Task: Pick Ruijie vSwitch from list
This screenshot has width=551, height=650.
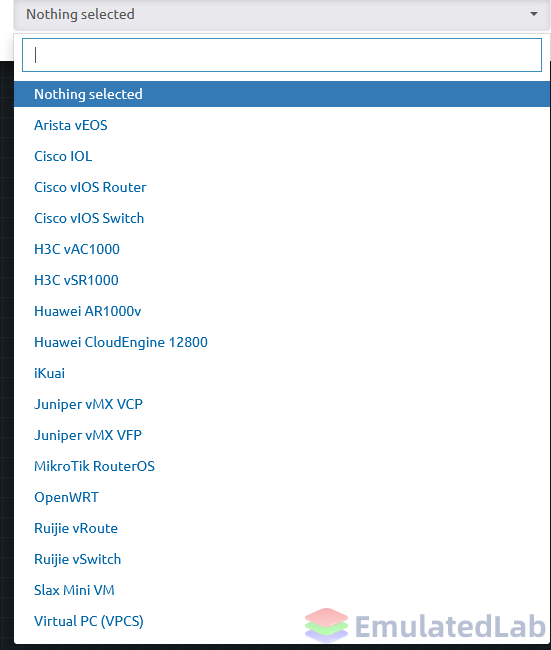Action: pos(282,559)
